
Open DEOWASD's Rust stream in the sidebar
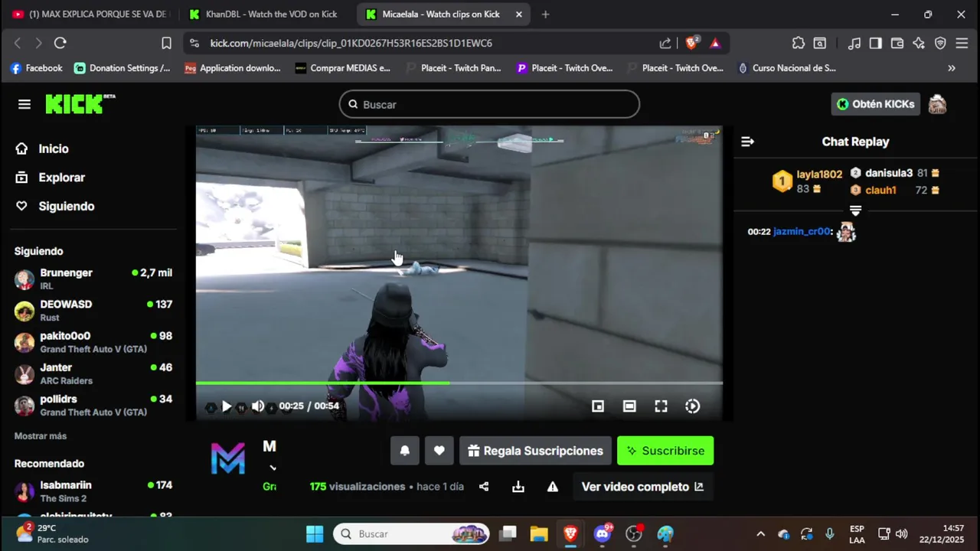[93, 310]
